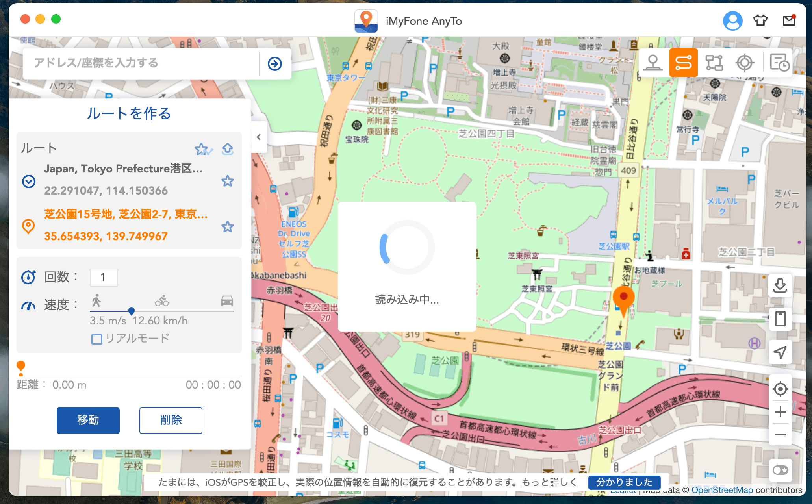Favorite the 芝公園15号地 destination location
Viewport: 812px width, 504px height.
tap(228, 227)
